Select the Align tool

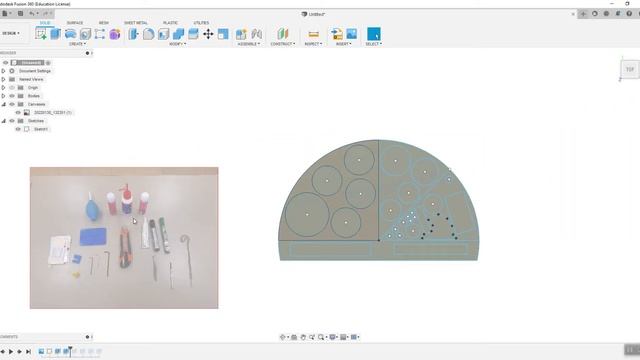tap(223, 34)
